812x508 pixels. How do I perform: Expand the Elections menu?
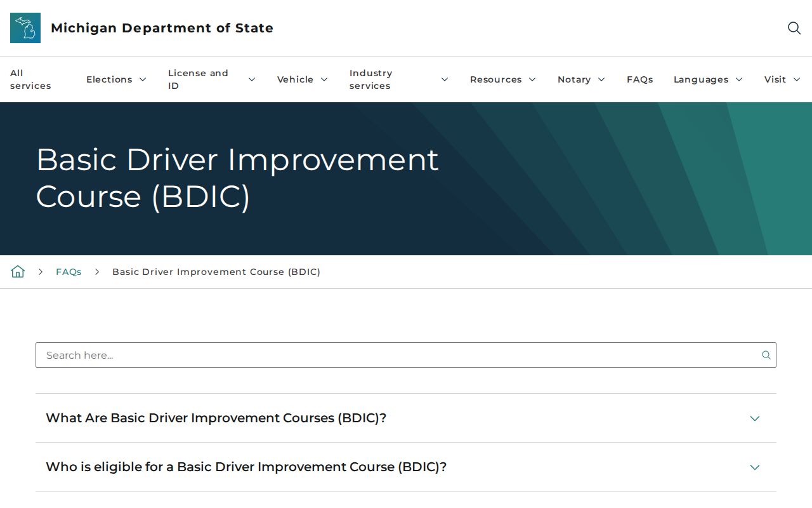116,79
